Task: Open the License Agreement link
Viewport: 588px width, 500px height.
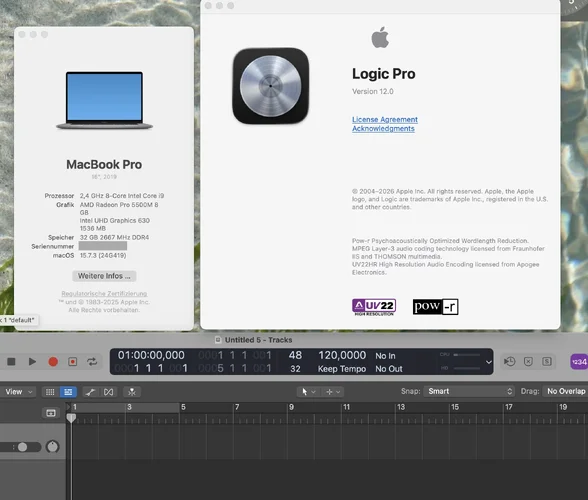Action: (x=385, y=119)
